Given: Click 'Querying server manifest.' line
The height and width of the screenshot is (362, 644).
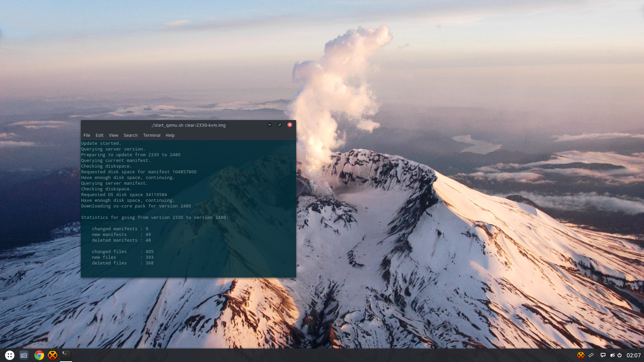Looking at the screenshot, I should pyautogui.click(x=114, y=183).
